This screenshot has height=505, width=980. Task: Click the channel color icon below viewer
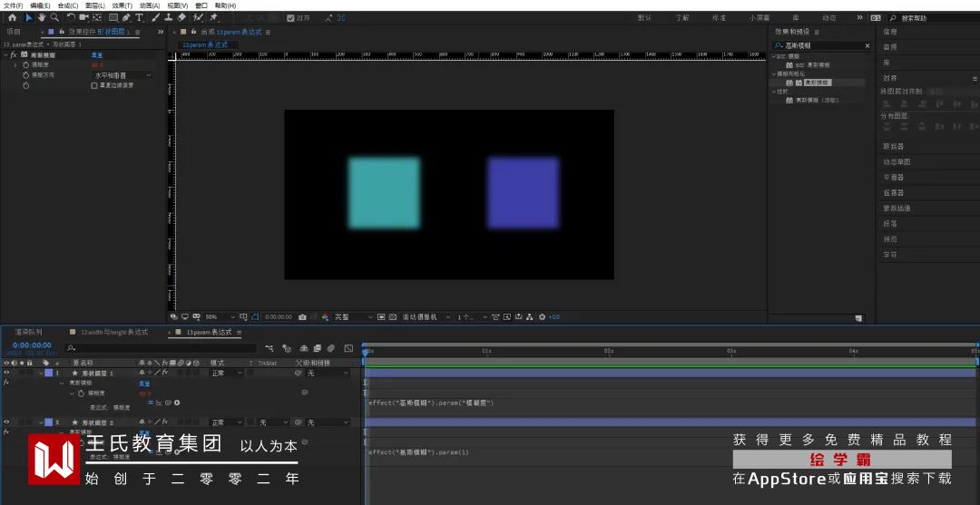(x=325, y=317)
